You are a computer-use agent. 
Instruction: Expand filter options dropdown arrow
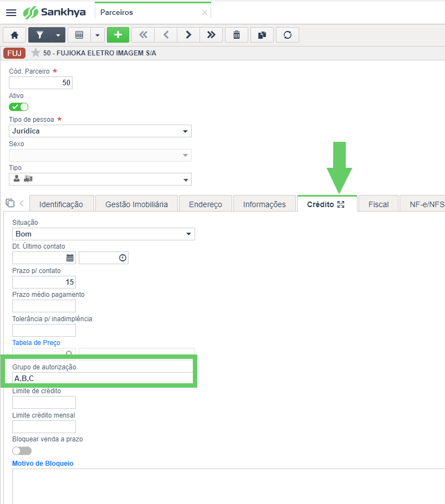coord(58,35)
